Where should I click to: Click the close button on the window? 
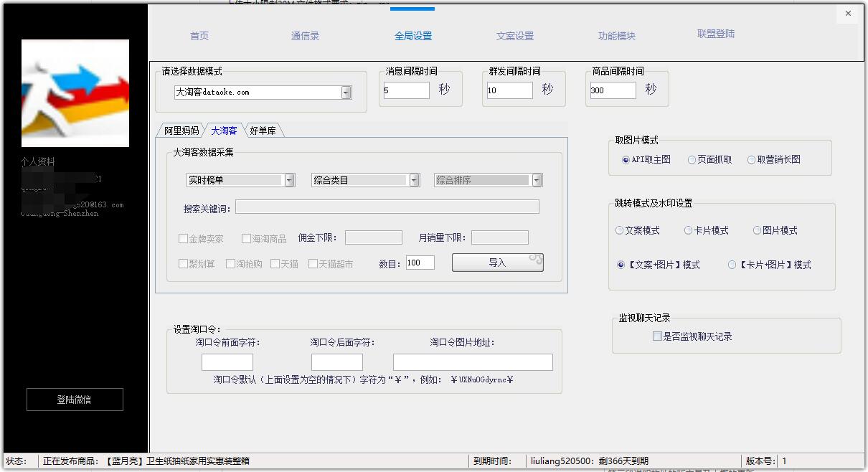848,13
